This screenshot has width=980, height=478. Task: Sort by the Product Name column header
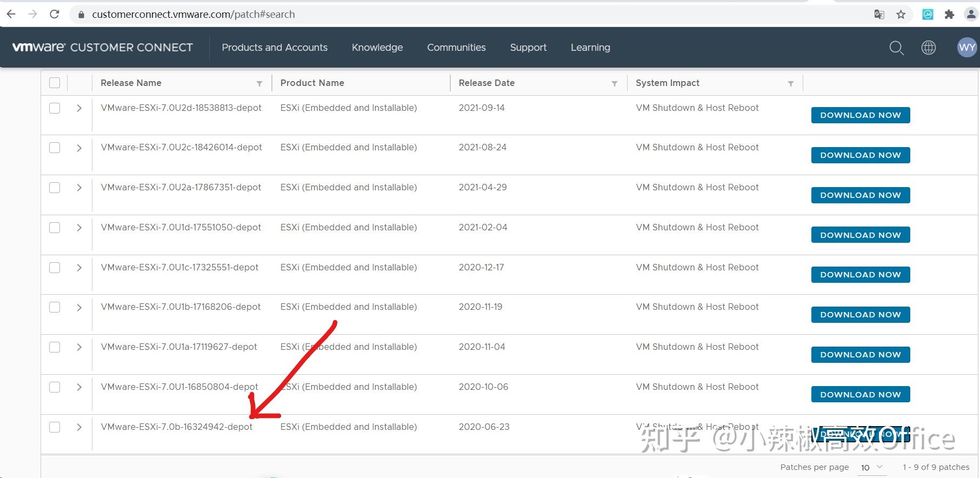(x=312, y=83)
